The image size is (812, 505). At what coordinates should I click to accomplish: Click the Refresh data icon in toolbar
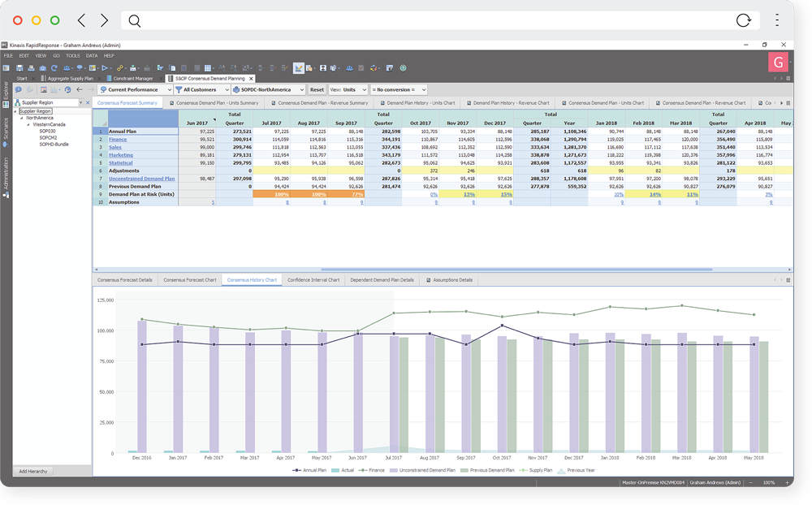pos(54,68)
